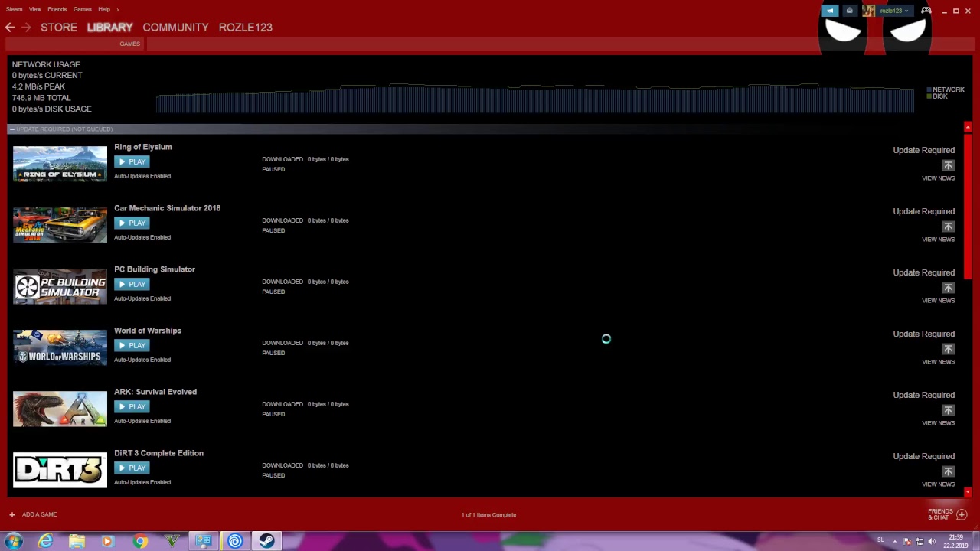Click the back navigation arrow
This screenshot has height=551, width=980.
click(x=10, y=27)
